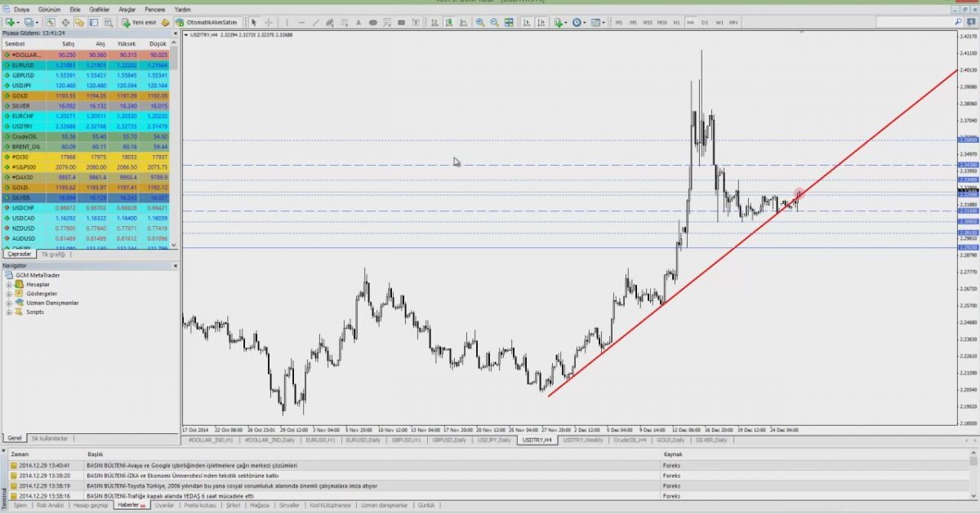
Task: Expand the Uzman Danışmanlar tree node
Action: click(9, 303)
